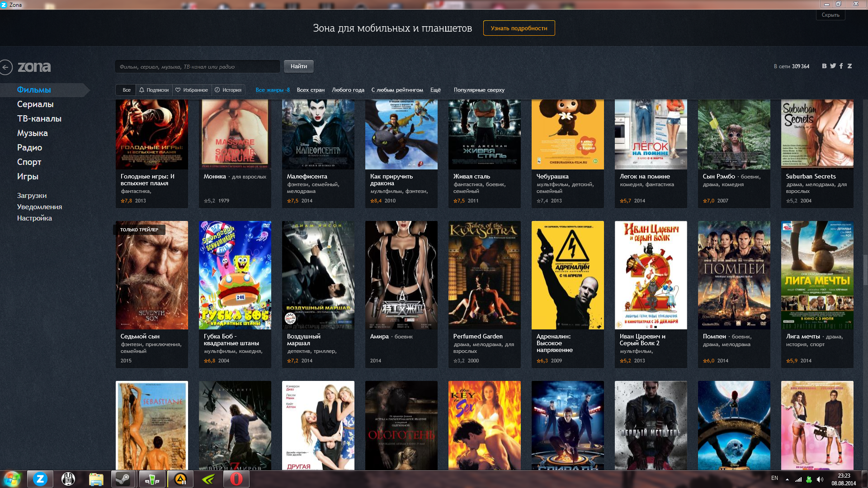Open Zona's Facebook icon
868x488 pixels.
tap(841, 66)
